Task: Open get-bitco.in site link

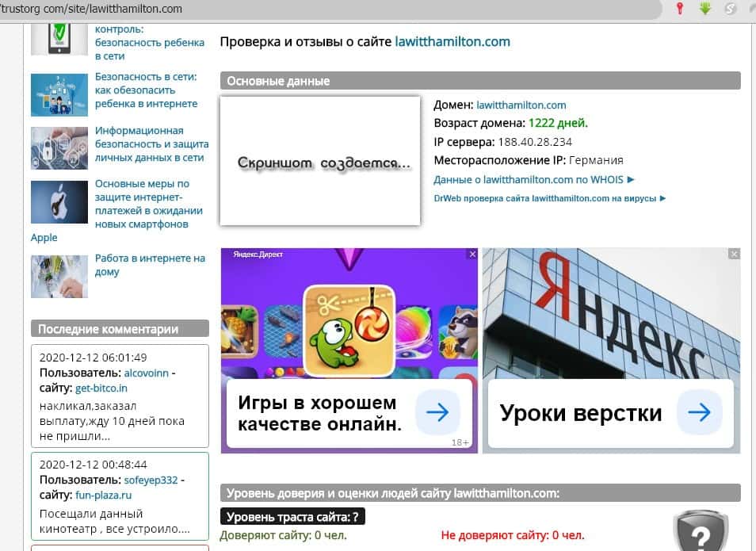Action: pos(101,388)
